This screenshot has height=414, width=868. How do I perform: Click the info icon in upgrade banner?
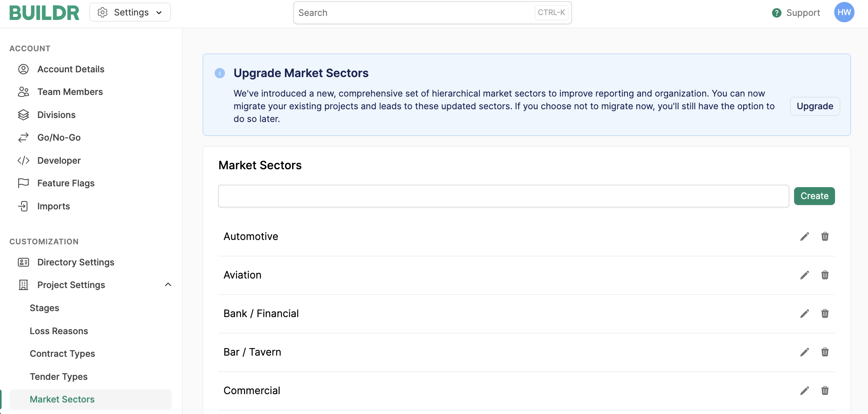[220, 73]
